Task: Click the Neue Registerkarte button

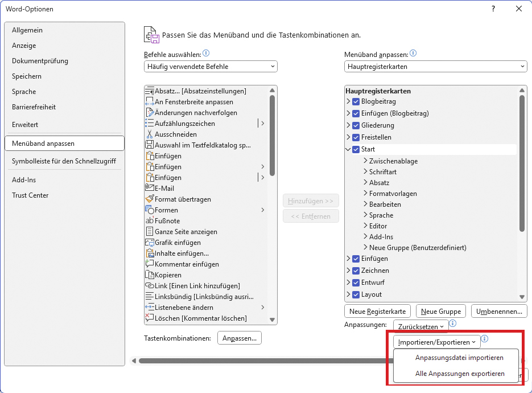Action: (378, 311)
